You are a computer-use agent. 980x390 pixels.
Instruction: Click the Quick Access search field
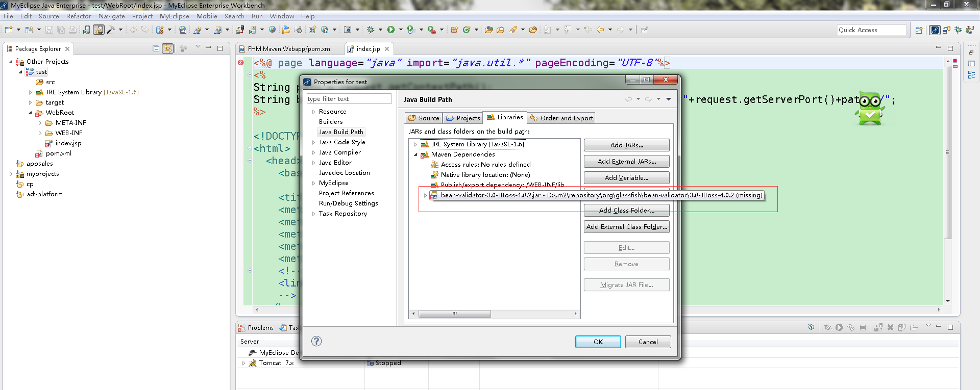pos(871,30)
